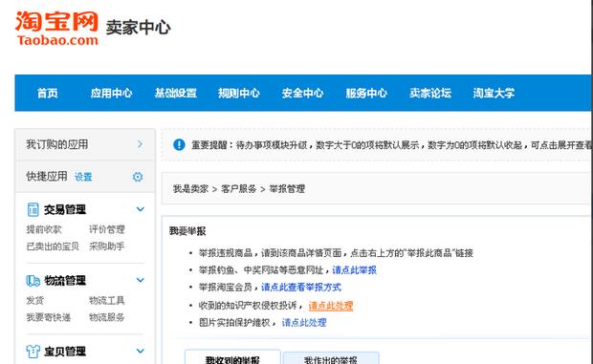Click 宝贝管理 section heading
This screenshot has height=364, width=593.
[x=65, y=352]
